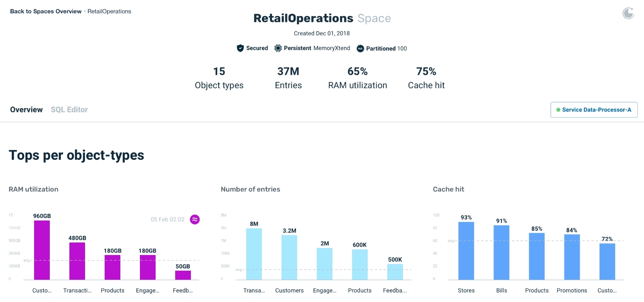Select the 91% Bills cache hit bar
644x302 pixels.
click(x=501, y=252)
